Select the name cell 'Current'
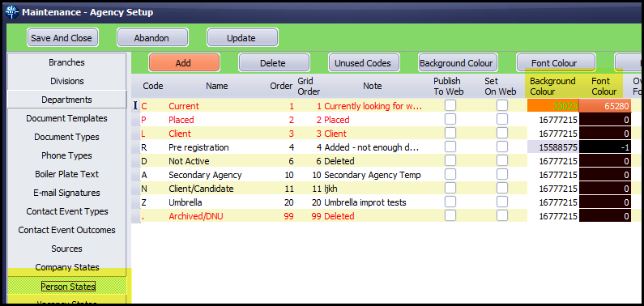The image size is (644, 306). coord(184,106)
